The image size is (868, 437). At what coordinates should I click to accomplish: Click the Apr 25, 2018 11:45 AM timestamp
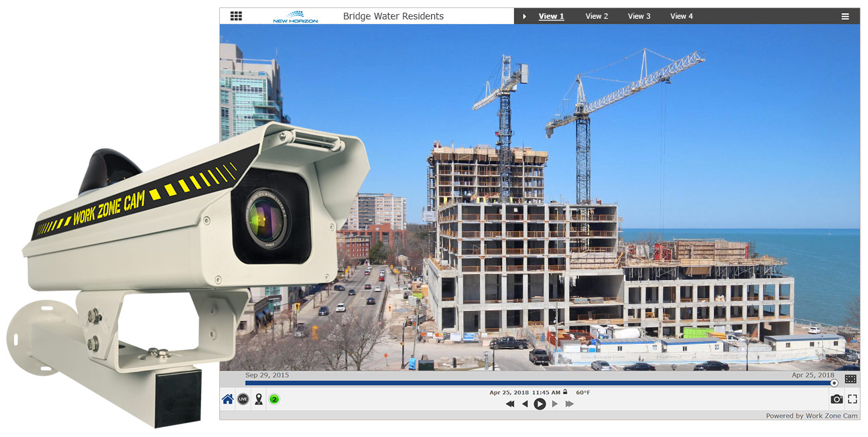click(x=525, y=393)
